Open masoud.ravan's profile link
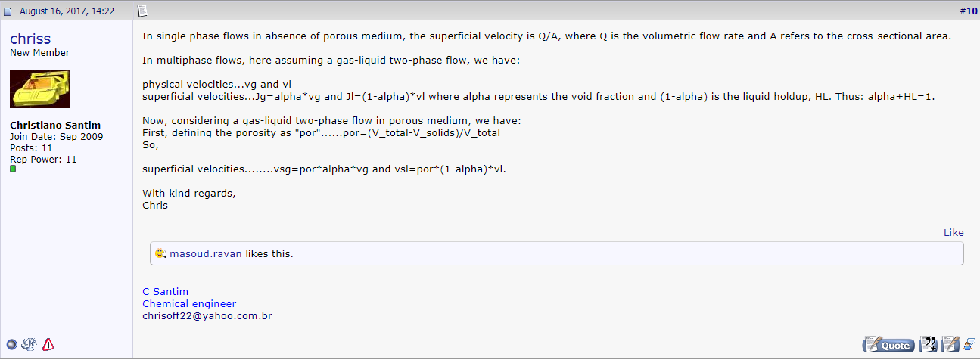The image size is (980, 360). click(x=206, y=253)
